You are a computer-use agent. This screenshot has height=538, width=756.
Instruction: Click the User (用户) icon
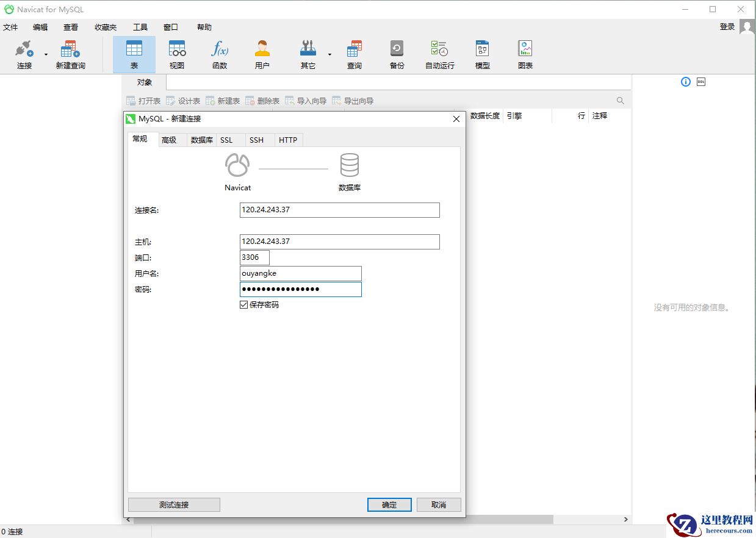262,54
